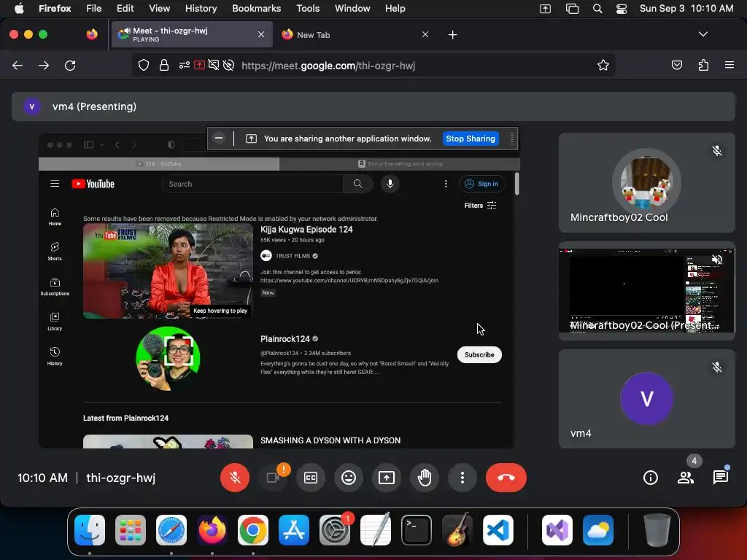Toggle closed captions in Meet
Viewport: 747px width, 560px height.
311,478
